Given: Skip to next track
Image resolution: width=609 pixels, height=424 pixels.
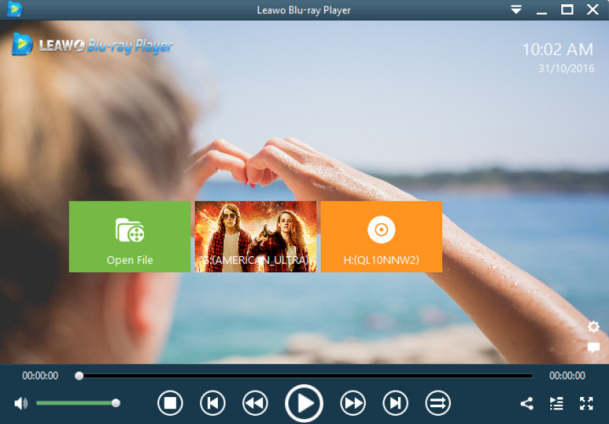Looking at the screenshot, I should click(395, 403).
